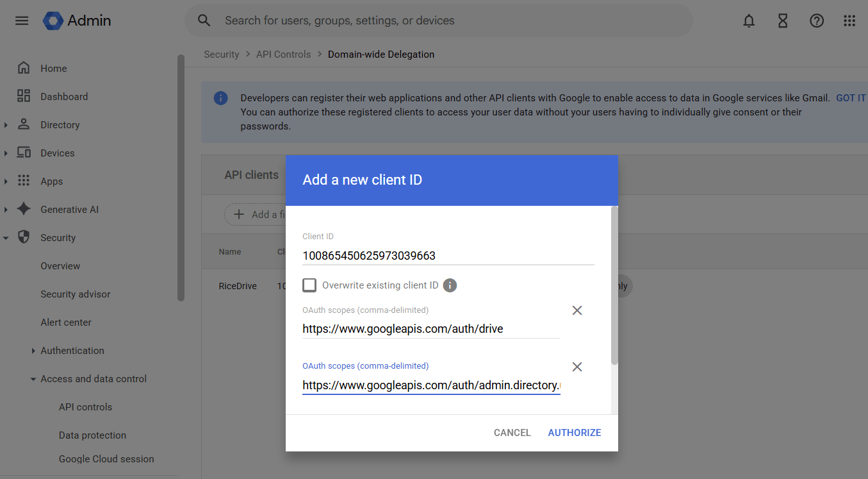The image size is (868, 479).
Task: Click the Client ID input field
Action: coord(448,256)
